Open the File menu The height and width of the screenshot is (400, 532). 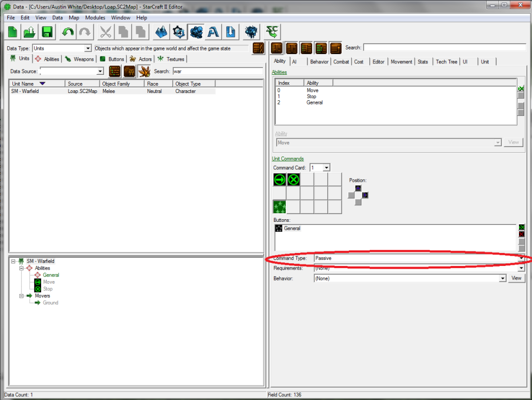click(x=11, y=18)
